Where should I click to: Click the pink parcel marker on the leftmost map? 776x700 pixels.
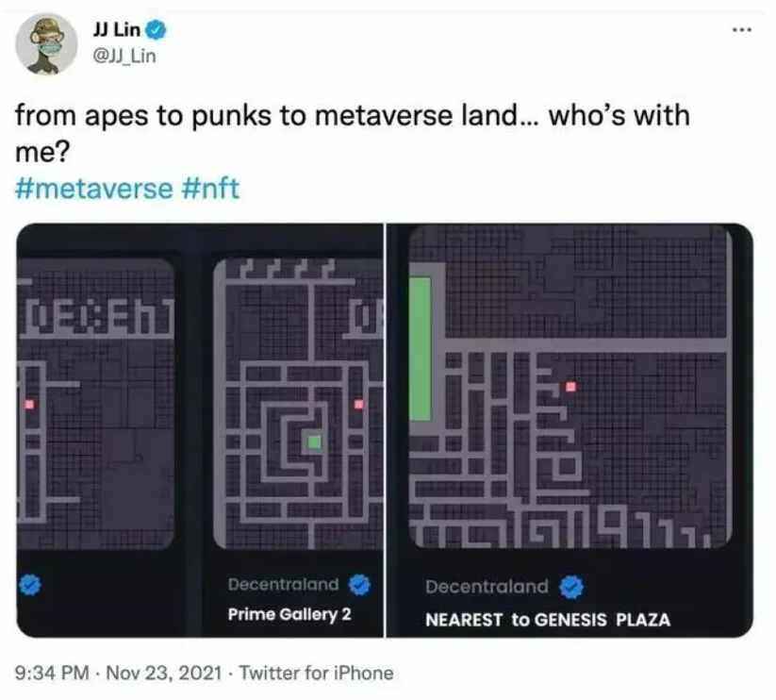[x=29, y=405]
